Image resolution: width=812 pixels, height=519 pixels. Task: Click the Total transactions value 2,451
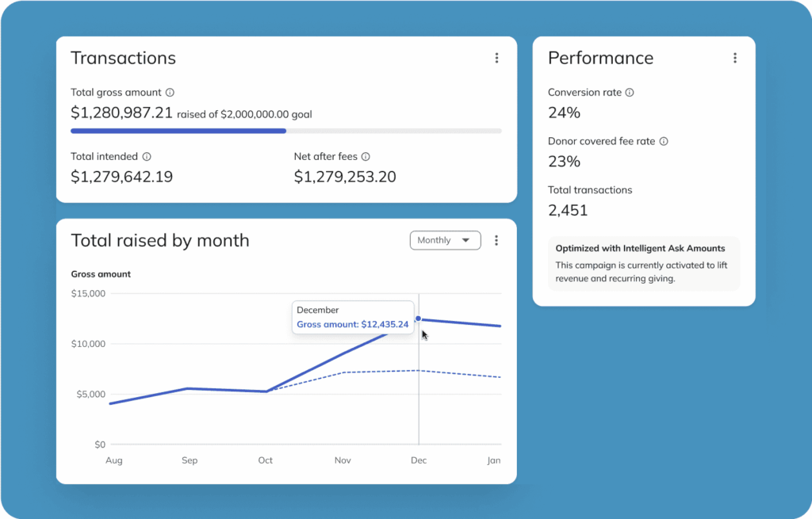pyautogui.click(x=568, y=210)
